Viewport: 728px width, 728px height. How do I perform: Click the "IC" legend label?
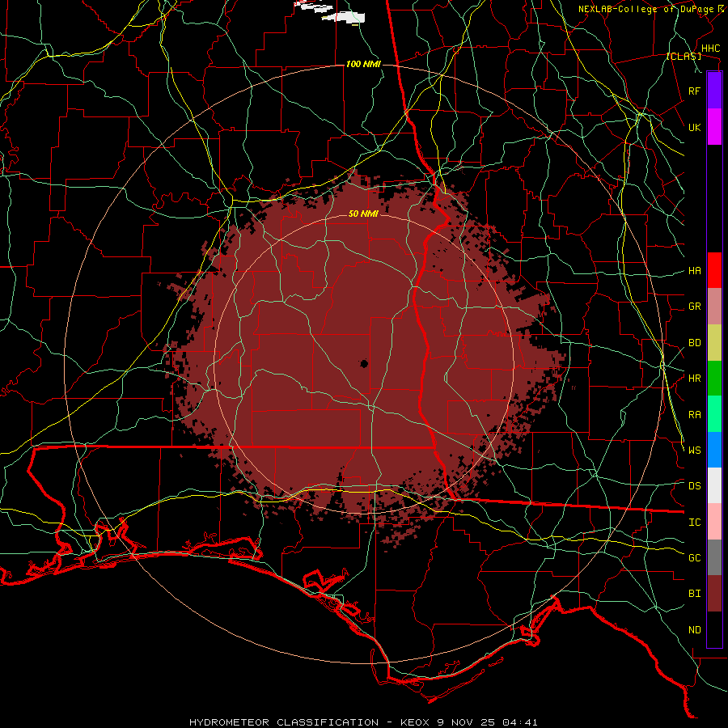click(694, 523)
